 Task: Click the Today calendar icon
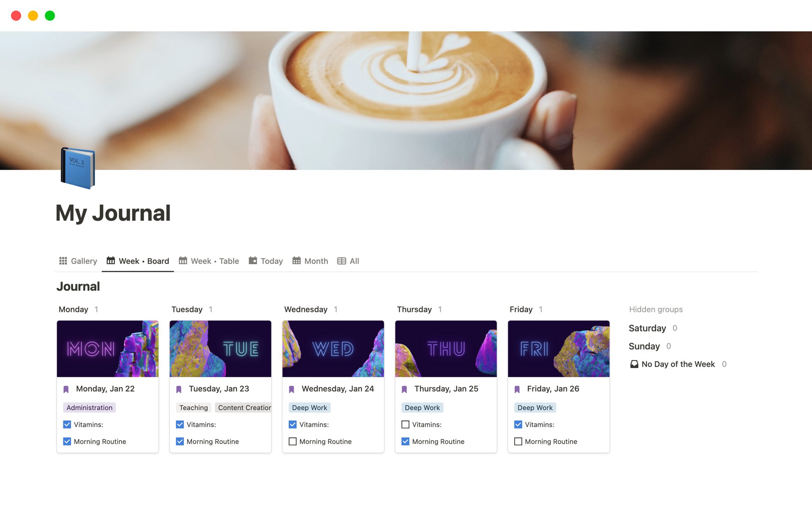click(253, 261)
